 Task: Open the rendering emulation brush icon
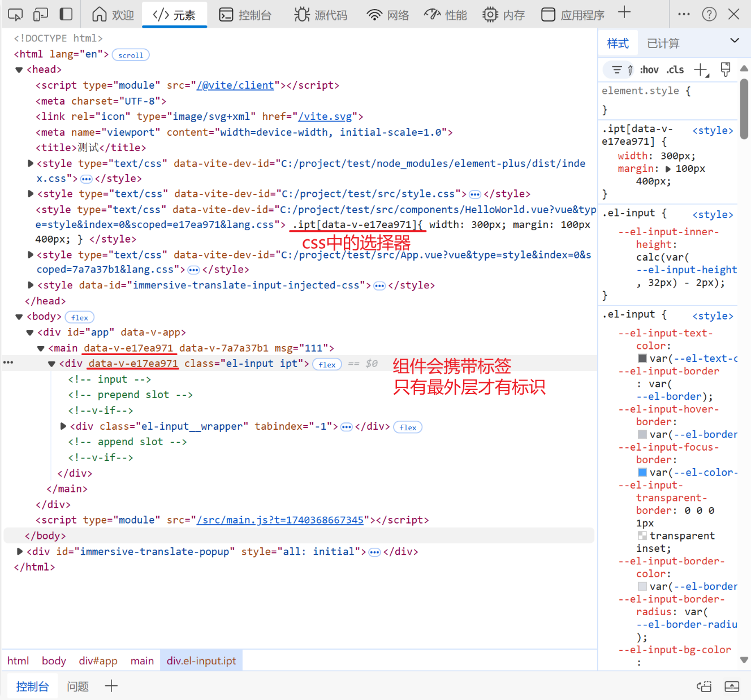pyautogui.click(x=726, y=70)
